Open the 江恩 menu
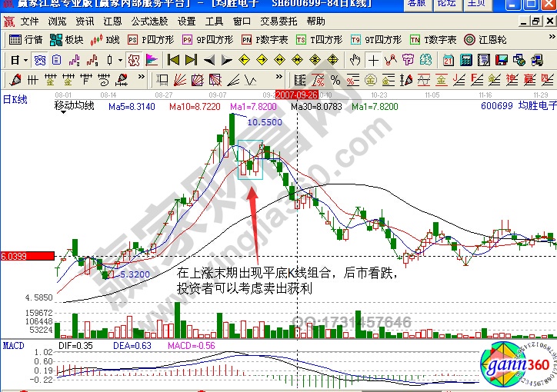The image size is (557, 392). pyautogui.click(x=112, y=22)
